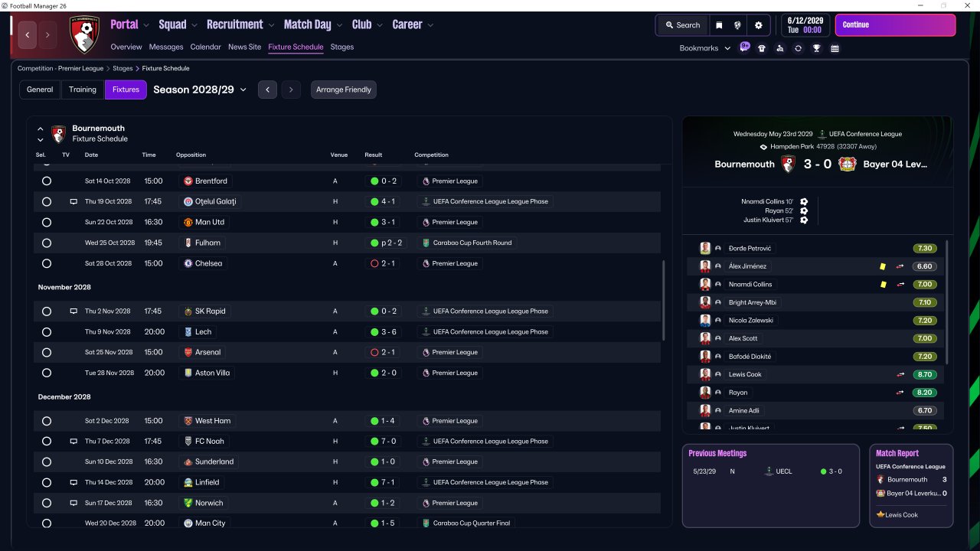Image resolution: width=980 pixels, height=551 pixels.
Task: Go forward with the right navigation arrow
Action: click(47, 34)
